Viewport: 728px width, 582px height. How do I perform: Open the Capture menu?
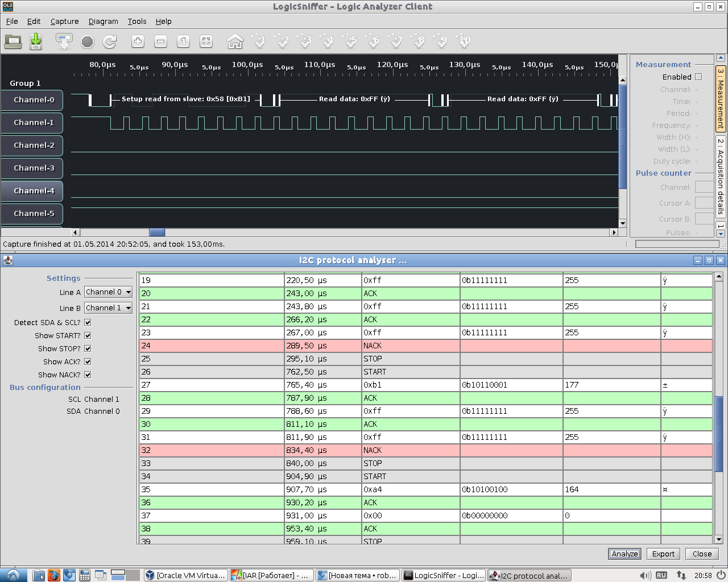(x=64, y=22)
